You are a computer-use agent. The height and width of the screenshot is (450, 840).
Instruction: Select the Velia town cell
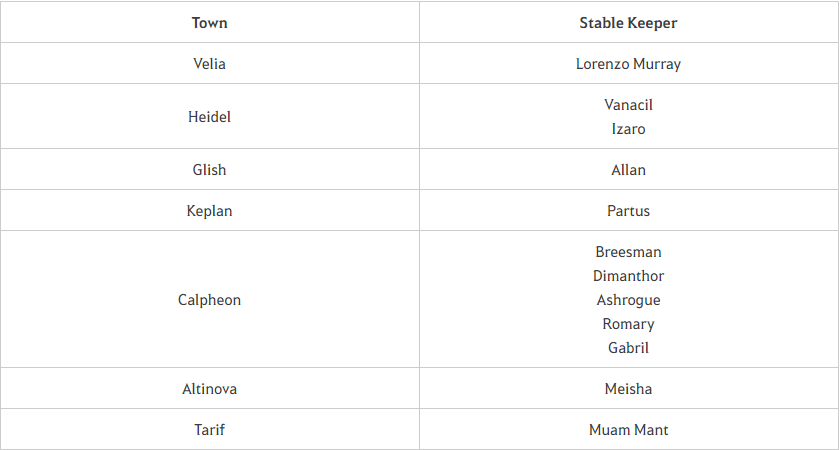point(209,63)
